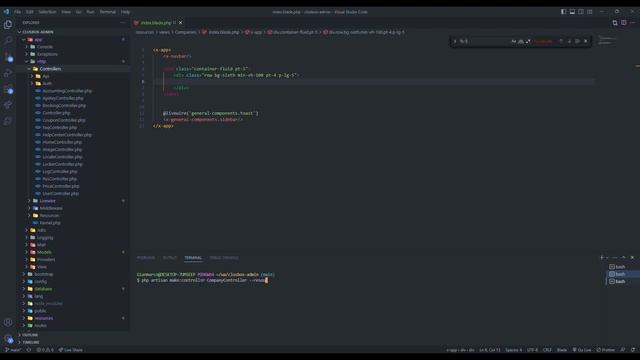This screenshot has height=360, width=640.
Task: Toggle the primary sidebar layout icon in title bar
Action: tap(563, 12)
